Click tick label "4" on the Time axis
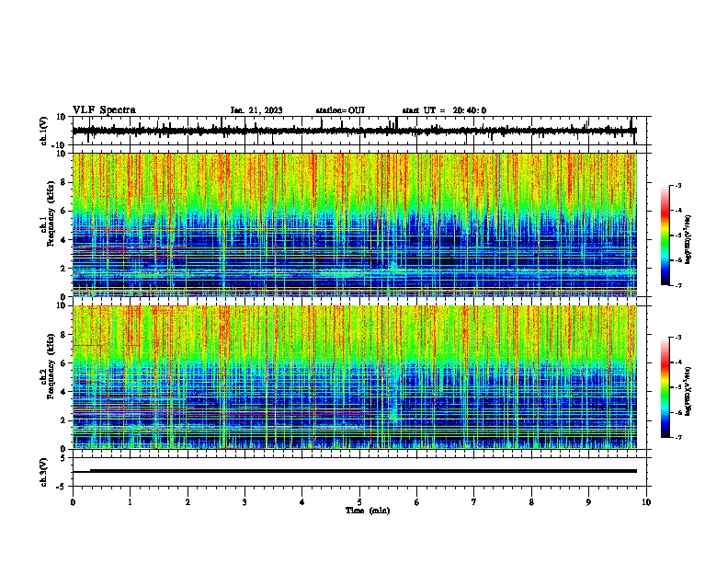Screen dimensions: 728x563 [301, 502]
